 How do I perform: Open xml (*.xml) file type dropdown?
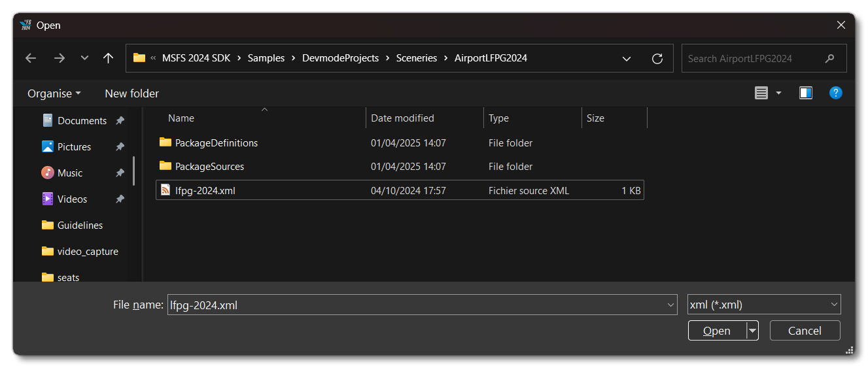click(x=764, y=305)
